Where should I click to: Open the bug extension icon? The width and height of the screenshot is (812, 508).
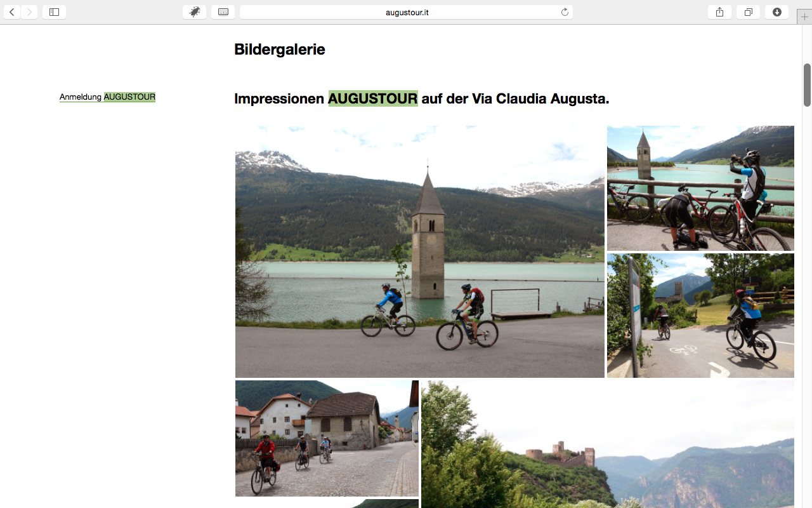195,12
